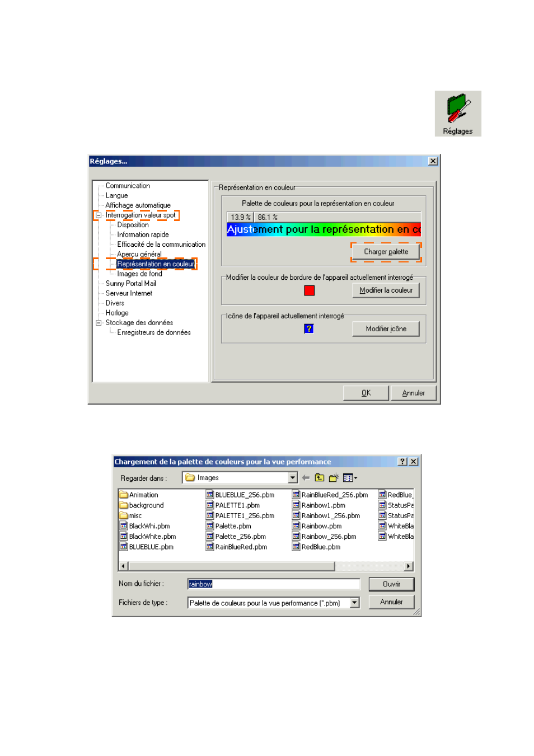Select the Rainbow1_256.pbm file icon
This screenshot has height=756, width=534.
pos(296,516)
